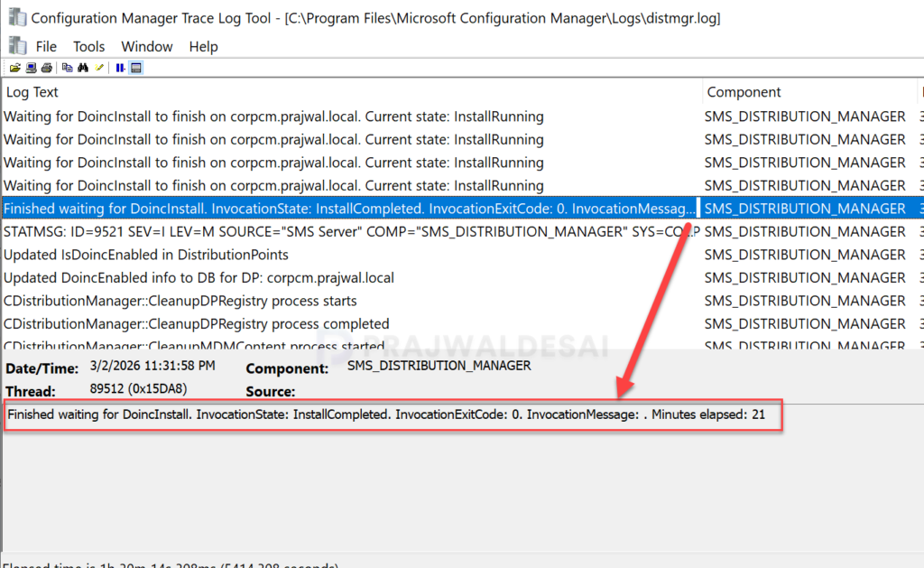The height and width of the screenshot is (568, 924).
Task: Click the Thread value 89512 (0x15DA8)
Action: (x=138, y=388)
